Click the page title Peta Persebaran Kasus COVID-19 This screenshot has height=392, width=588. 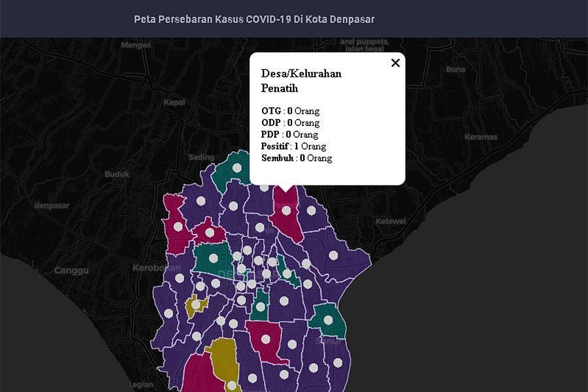click(x=254, y=19)
